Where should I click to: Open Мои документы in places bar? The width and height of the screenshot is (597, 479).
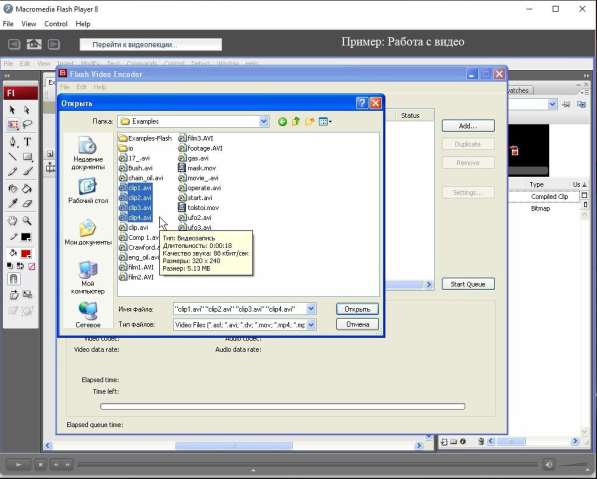[88, 232]
